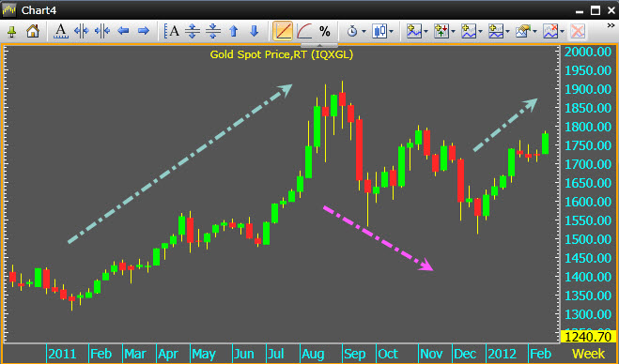Click the 1240.70 current price label
The width and height of the screenshot is (619, 364).
(x=588, y=337)
